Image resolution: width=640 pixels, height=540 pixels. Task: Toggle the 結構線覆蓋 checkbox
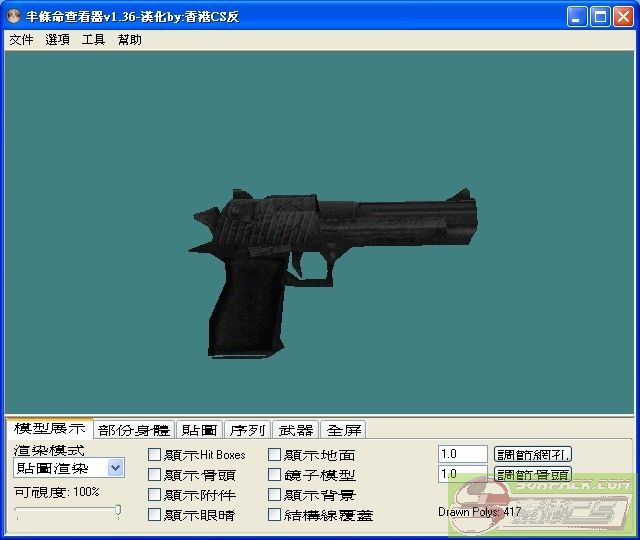coord(274,515)
